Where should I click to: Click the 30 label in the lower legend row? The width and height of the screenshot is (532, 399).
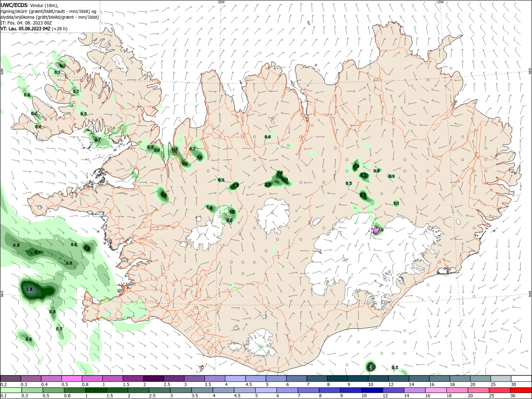[x=513, y=396]
